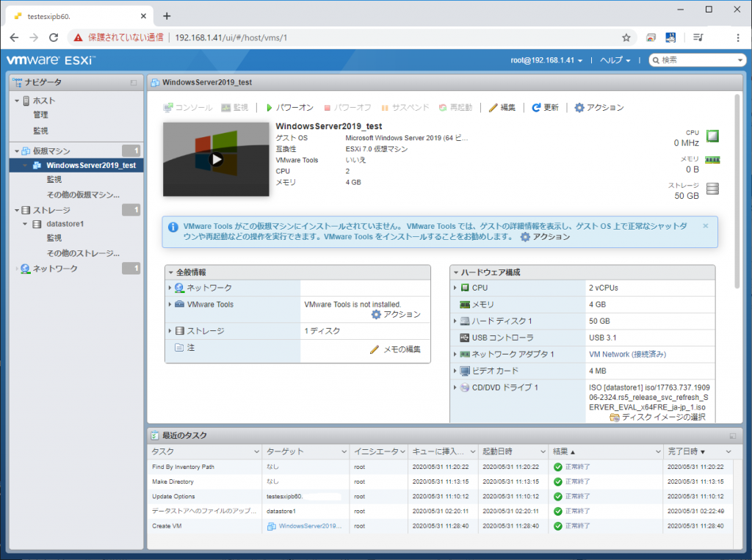Viewport: 752px width, 560px height.
Task: Select Monitor under WindowsServer2019_test
Action: point(54,179)
